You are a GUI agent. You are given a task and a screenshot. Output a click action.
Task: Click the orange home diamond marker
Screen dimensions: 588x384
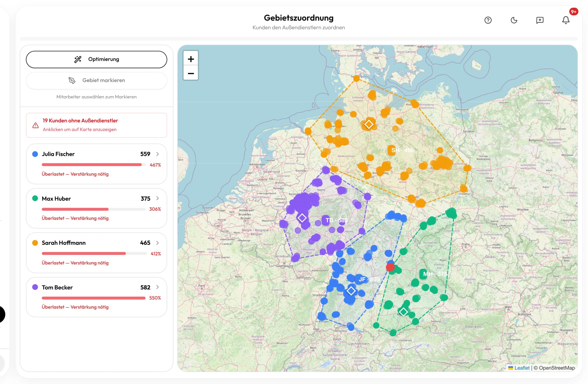(x=369, y=124)
